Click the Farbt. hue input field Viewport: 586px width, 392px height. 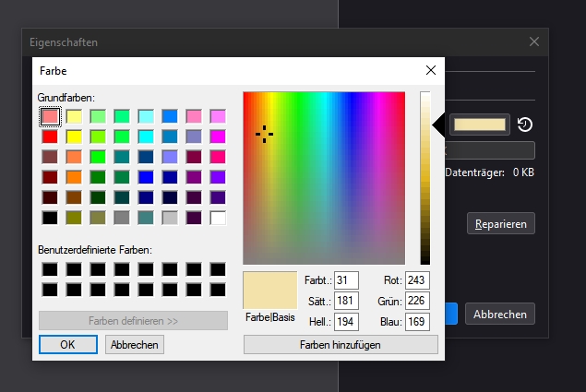pos(346,280)
